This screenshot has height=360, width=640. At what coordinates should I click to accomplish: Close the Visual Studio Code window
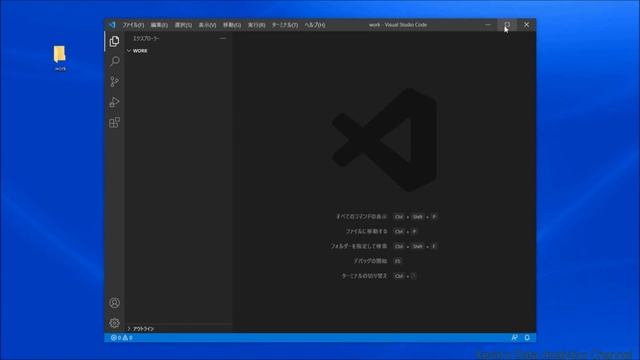click(x=527, y=24)
